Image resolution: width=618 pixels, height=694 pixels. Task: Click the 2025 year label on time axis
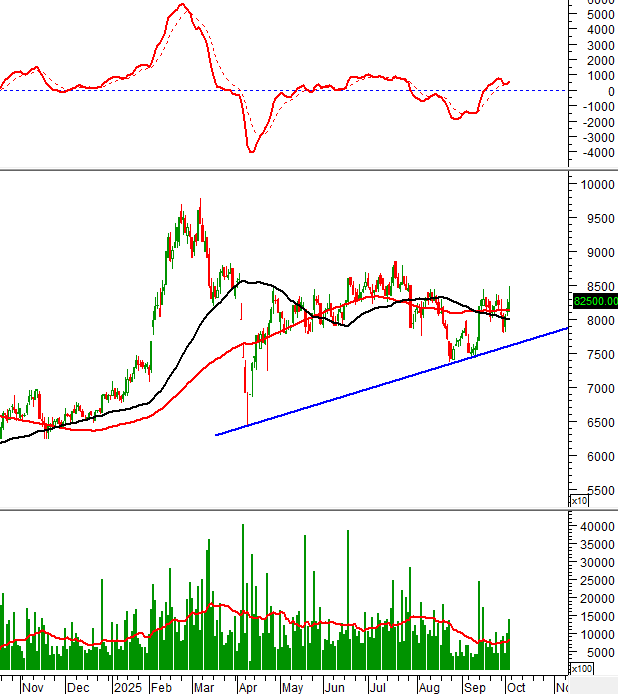pos(127,687)
